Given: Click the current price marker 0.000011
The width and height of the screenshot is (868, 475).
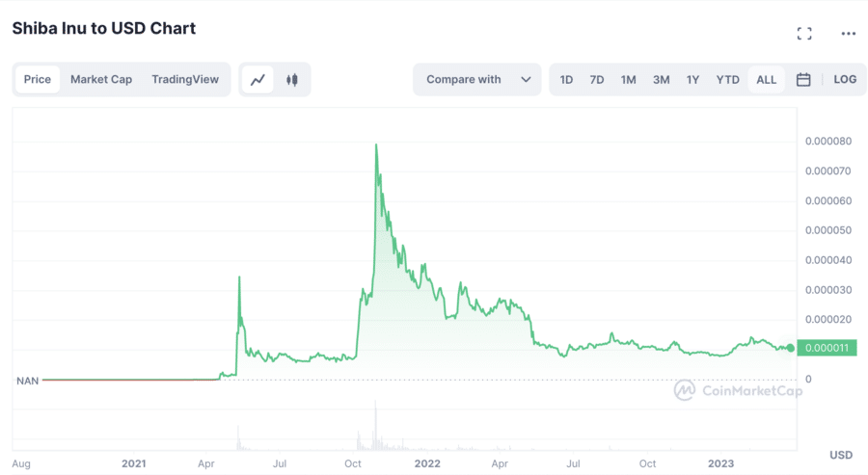Looking at the screenshot, I should (827, 348).
